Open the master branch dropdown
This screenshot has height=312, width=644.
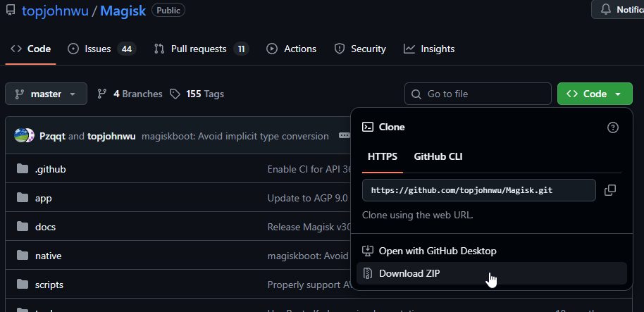[x=46, y=94]
